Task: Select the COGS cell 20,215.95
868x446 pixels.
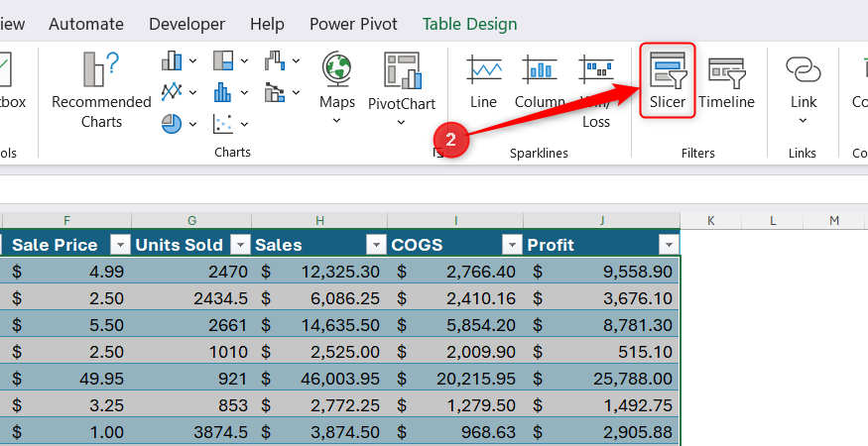Action: (455, 379)
